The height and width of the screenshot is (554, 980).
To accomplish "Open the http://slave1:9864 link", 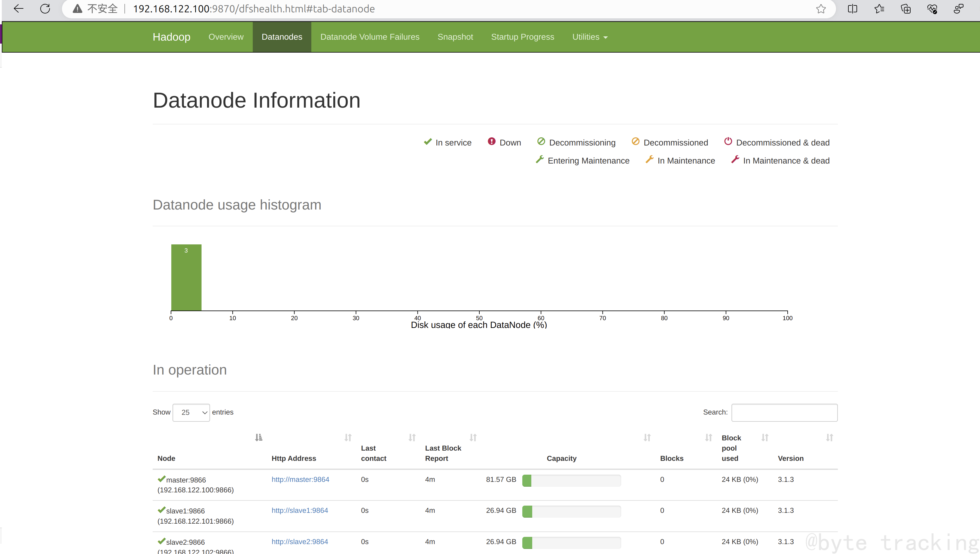I will click(299, 510).
